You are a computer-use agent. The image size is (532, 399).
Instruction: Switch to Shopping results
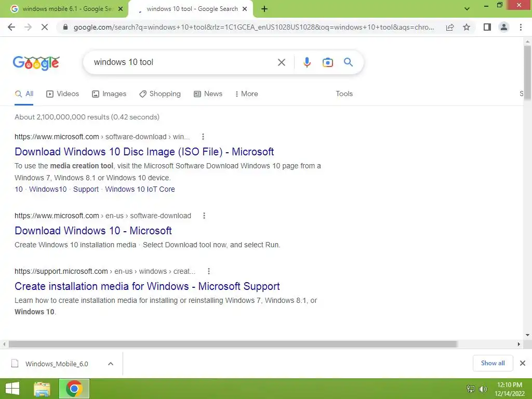pos(160,94)
